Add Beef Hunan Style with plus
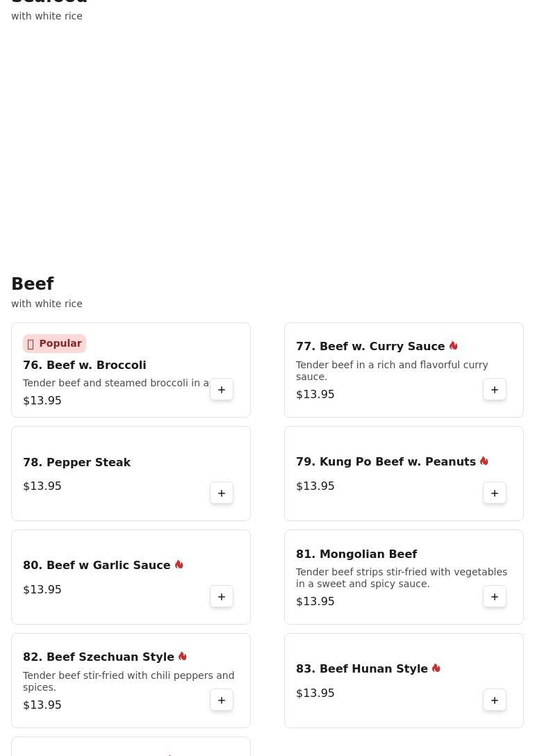Screen dimensions: 535x756 coord(495,700)
